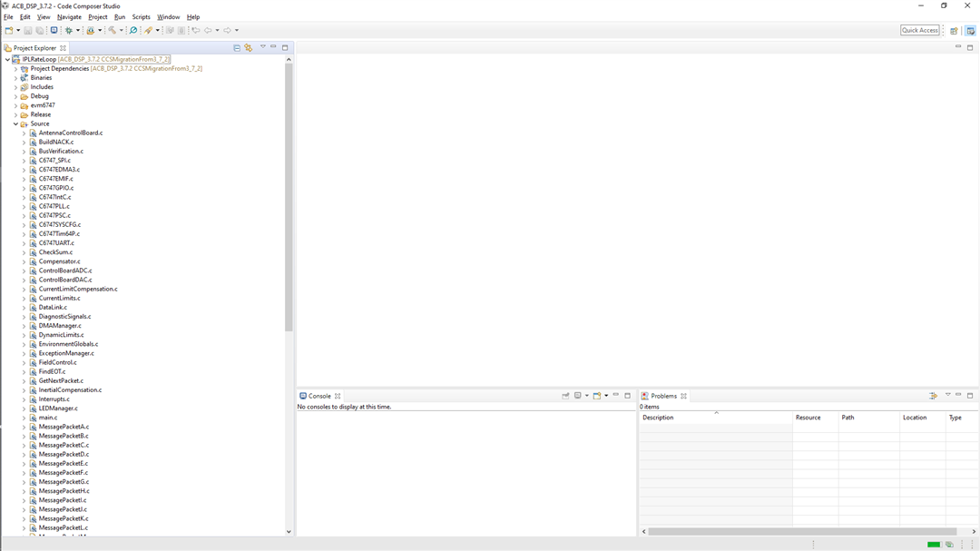Select main.c in the Source tree

pos(47,418)
